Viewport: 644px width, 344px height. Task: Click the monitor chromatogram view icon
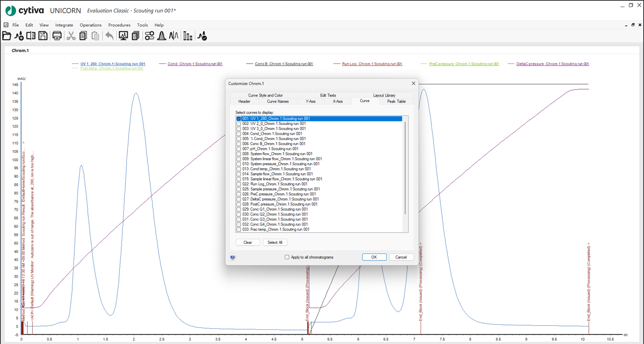pyautogui.click(x=123, y=36)
